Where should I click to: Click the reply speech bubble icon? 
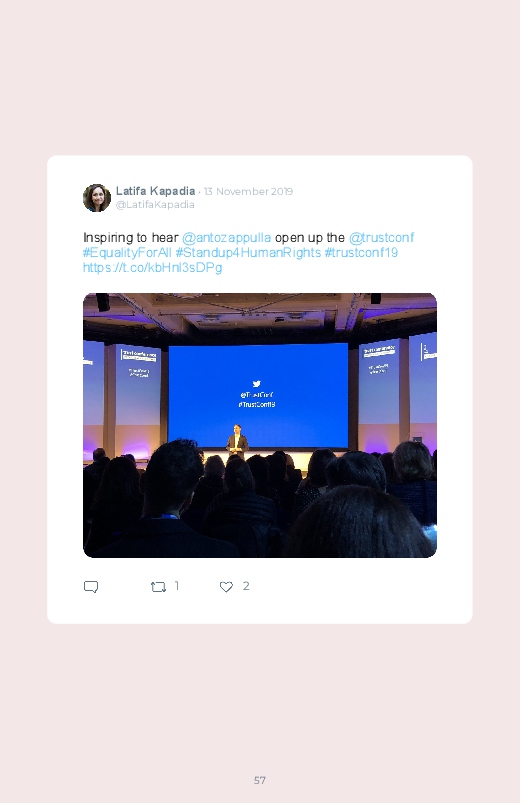[x=91, y=587]
